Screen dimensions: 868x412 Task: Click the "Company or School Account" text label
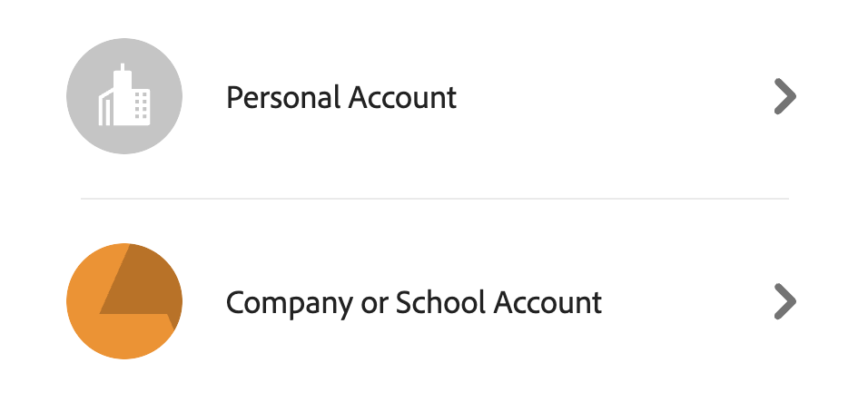(413, 302)
